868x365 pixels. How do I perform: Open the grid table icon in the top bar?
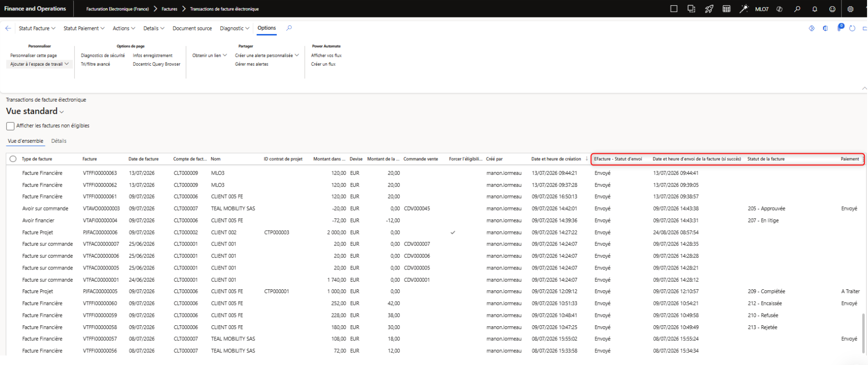pos(727,9)
